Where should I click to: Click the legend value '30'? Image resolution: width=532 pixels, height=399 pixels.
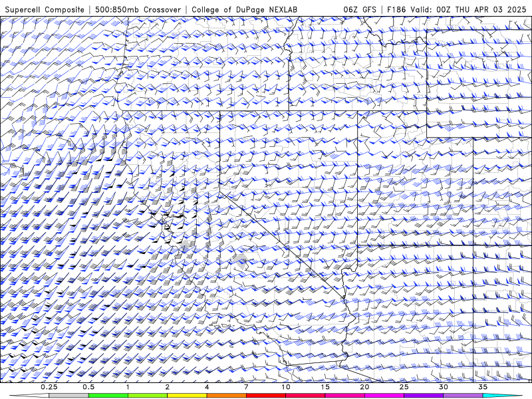444,387
